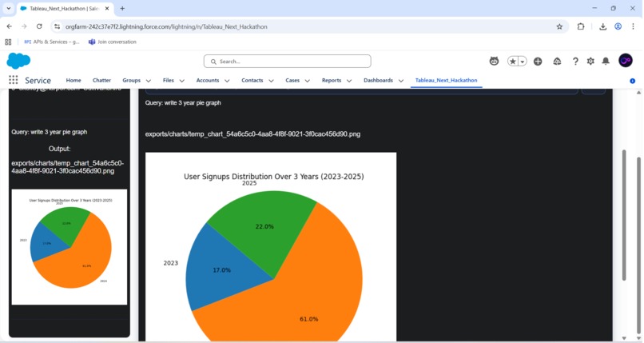This screenshot has width=644, height=343.
Task: Open the Global Actions plus icon
Action: pyautogui.click(x=538, y=62)
